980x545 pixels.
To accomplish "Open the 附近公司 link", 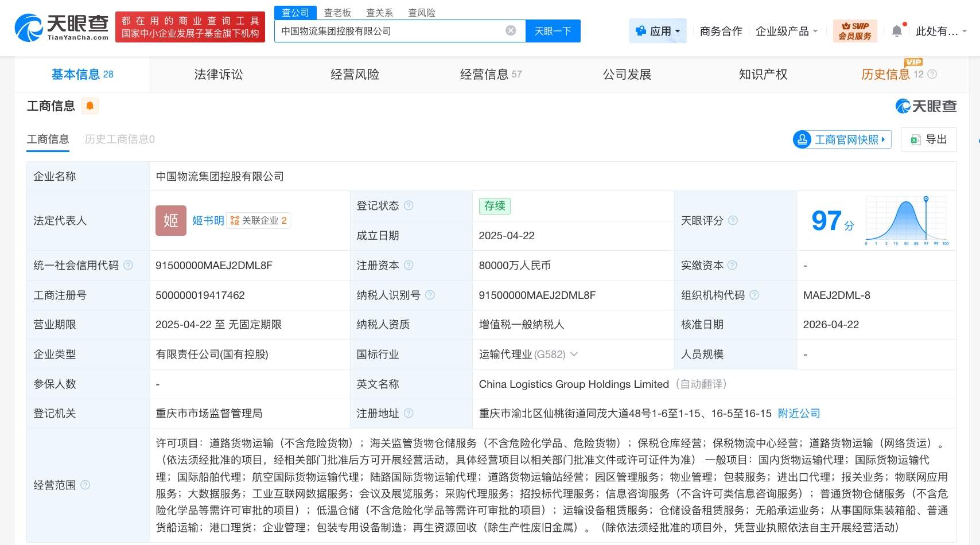I will [799, 414].
